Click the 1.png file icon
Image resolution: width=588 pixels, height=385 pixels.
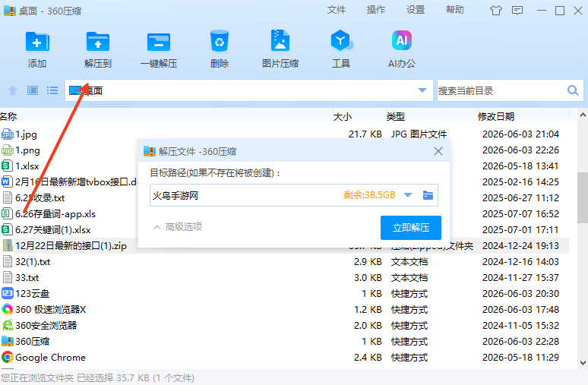coord(7,150)
